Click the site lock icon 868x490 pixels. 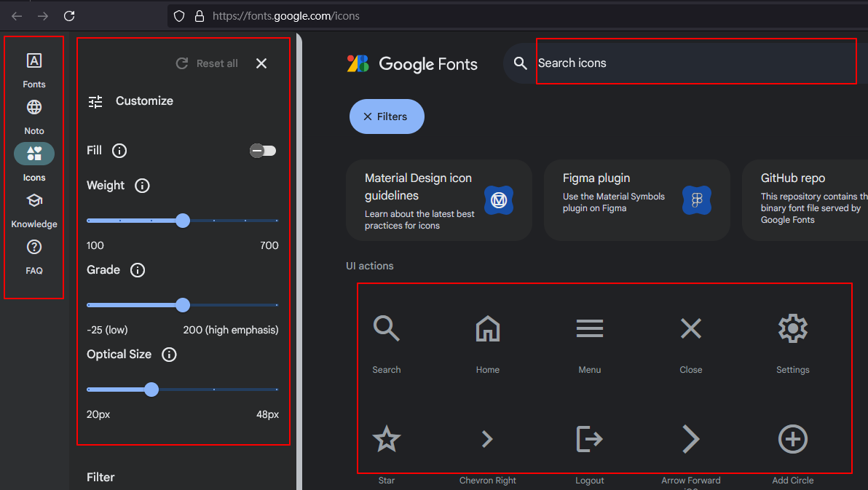click(x=200, y=16)
